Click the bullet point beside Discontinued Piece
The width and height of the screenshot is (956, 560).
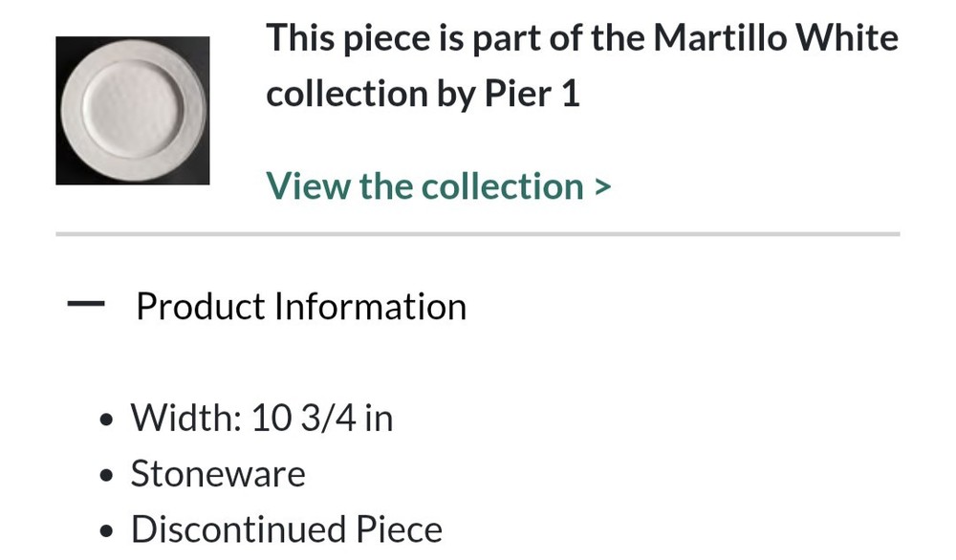click(109, 530)
